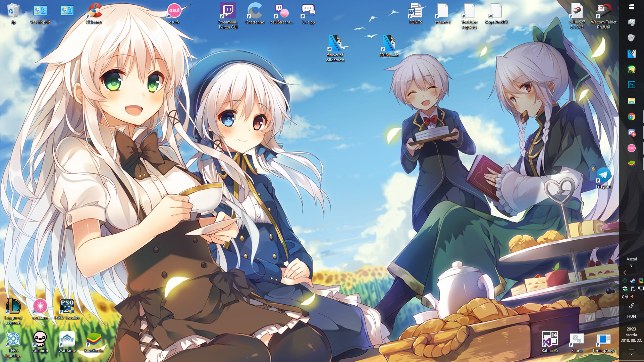644x362 pixels.
Task: Open the osu fx desktop shortcut
Action: (x=174, y=13)
